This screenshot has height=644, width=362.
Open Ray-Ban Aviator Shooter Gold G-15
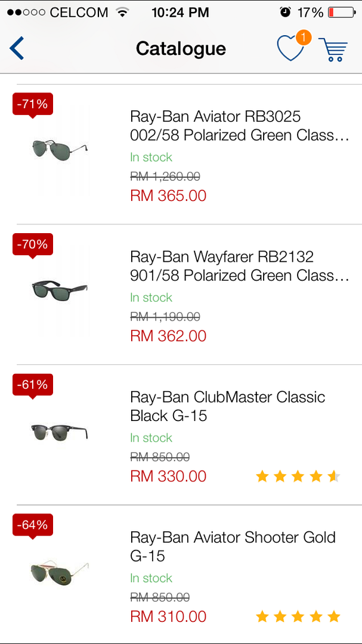pyautogui.click(x=233, y=546)
